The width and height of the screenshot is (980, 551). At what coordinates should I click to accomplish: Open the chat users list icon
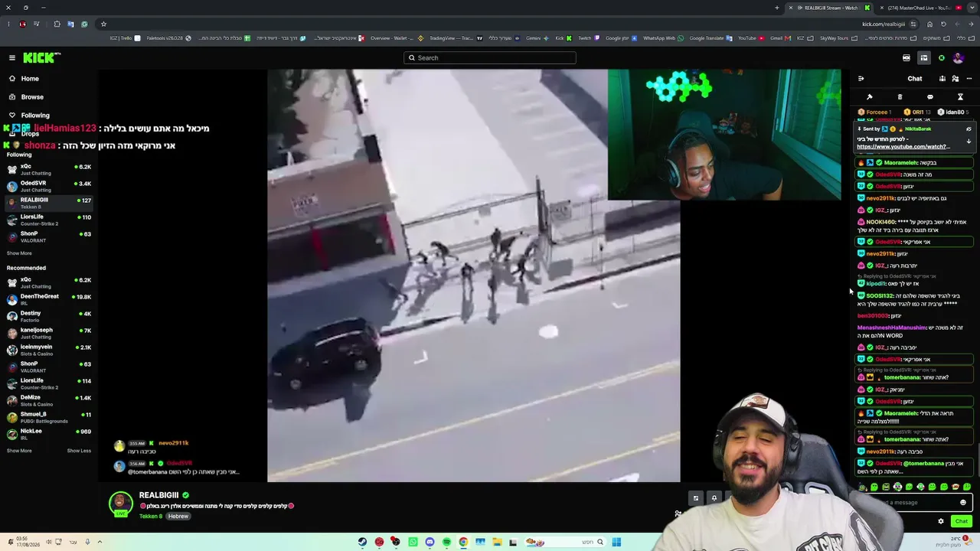955,79
